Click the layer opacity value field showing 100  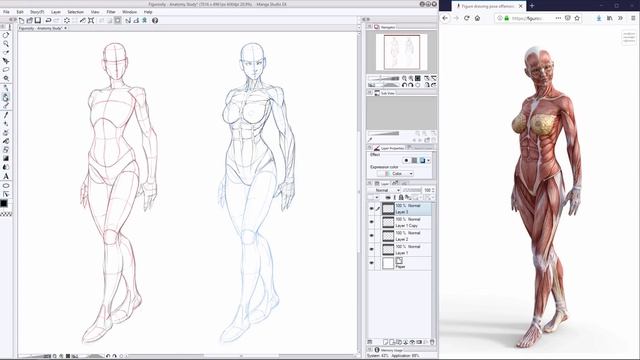tap(427, 190)
